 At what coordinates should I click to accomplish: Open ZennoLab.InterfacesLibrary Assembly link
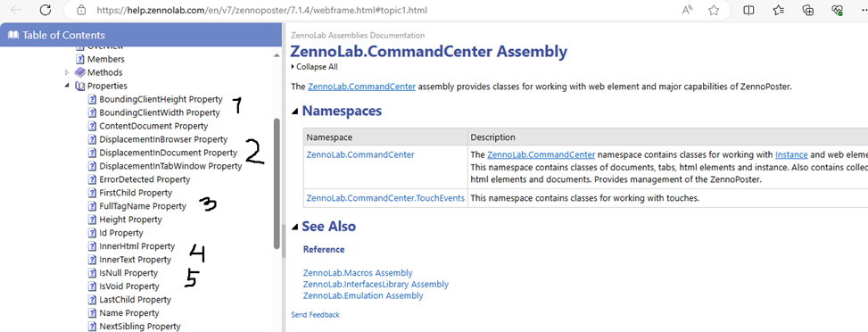pos(376,285)
